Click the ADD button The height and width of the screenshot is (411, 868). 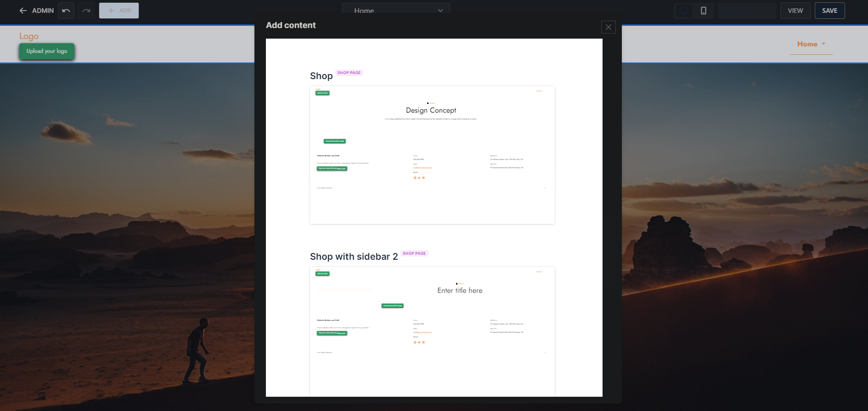tap(119, 11)
